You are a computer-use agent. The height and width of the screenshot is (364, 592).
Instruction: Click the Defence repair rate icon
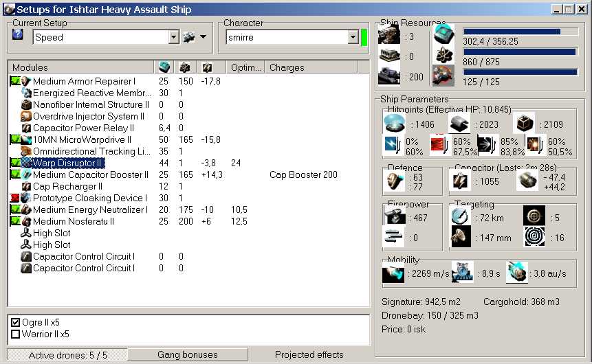(x=394, y=181)
